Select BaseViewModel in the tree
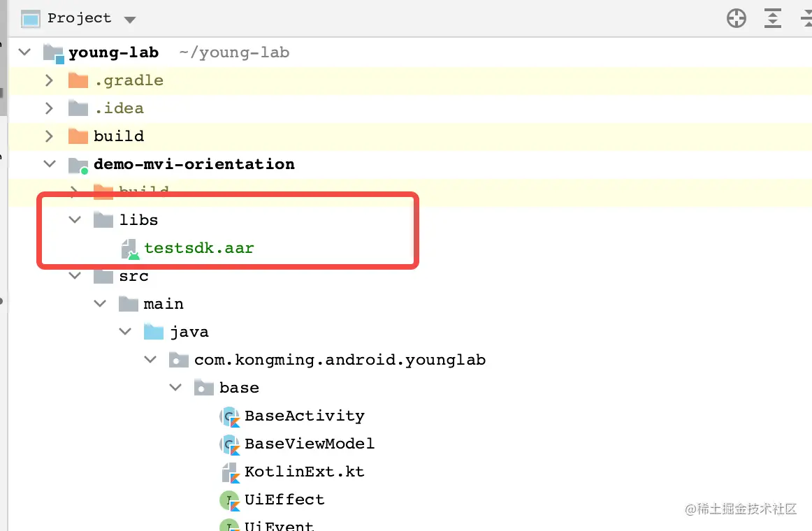The image size is (812, 531). (x=310, y=444)
